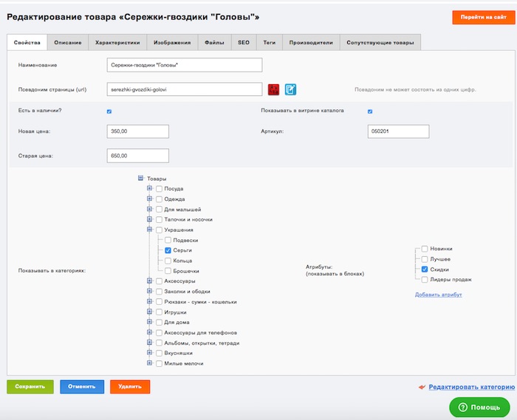This screenshot has width=517, height=420.
Task: Check the Посуда category
Action: pos(159,189)
